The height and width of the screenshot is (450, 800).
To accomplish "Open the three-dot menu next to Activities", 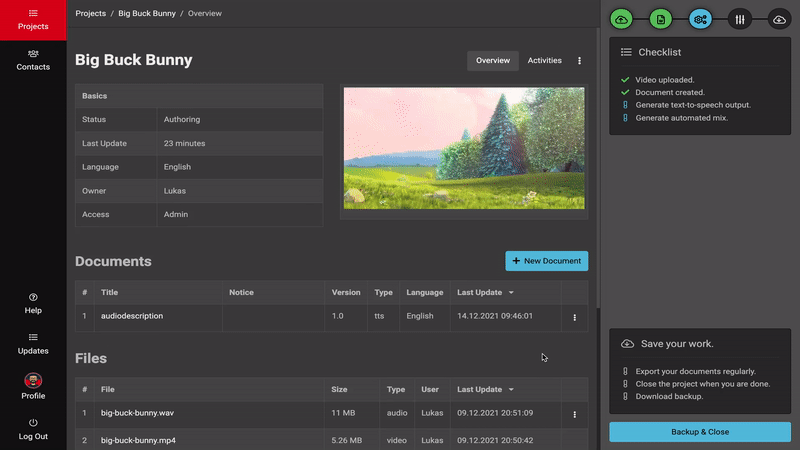I will point(579,61).
